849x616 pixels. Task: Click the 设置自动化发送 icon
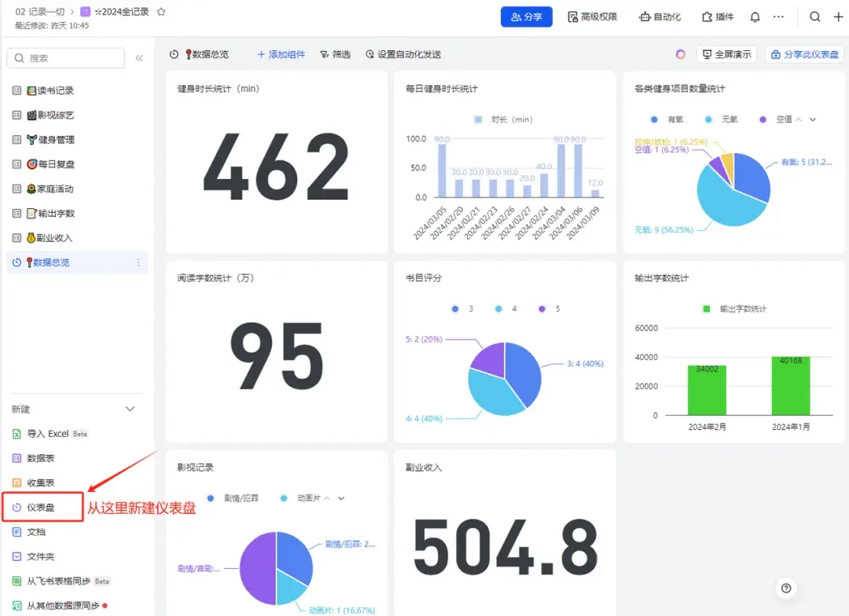(x=369, y=54)
